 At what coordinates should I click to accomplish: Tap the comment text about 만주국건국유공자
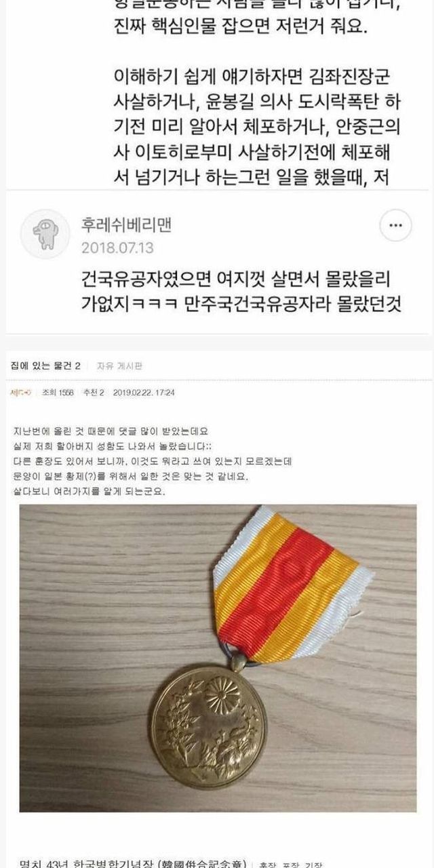(241, 292)
